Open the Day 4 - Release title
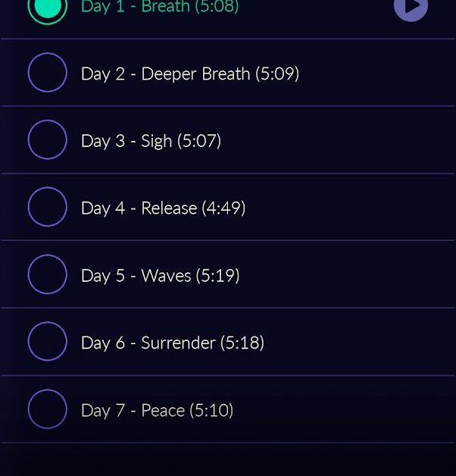This screenshot has width=456, height=476. pos(139,208)
